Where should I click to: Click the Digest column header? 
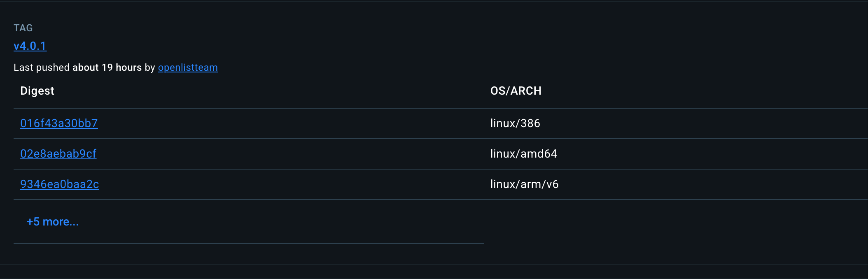click(37, 91)
